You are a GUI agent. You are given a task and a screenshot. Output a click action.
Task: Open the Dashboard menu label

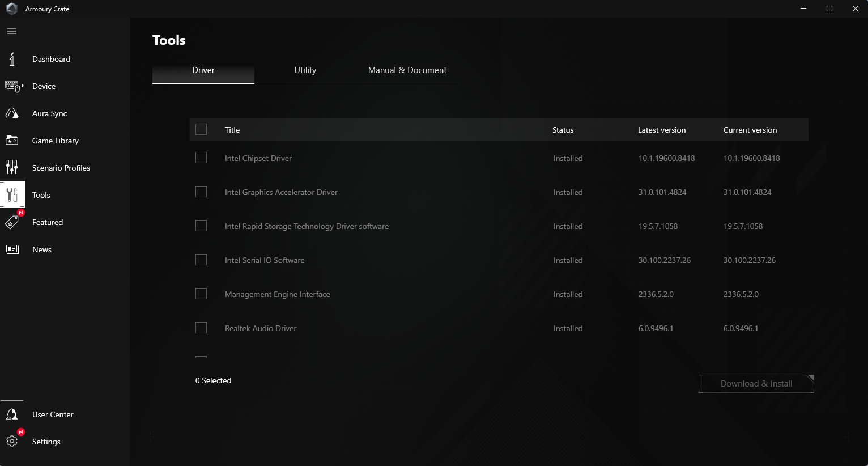pos(52,59)
